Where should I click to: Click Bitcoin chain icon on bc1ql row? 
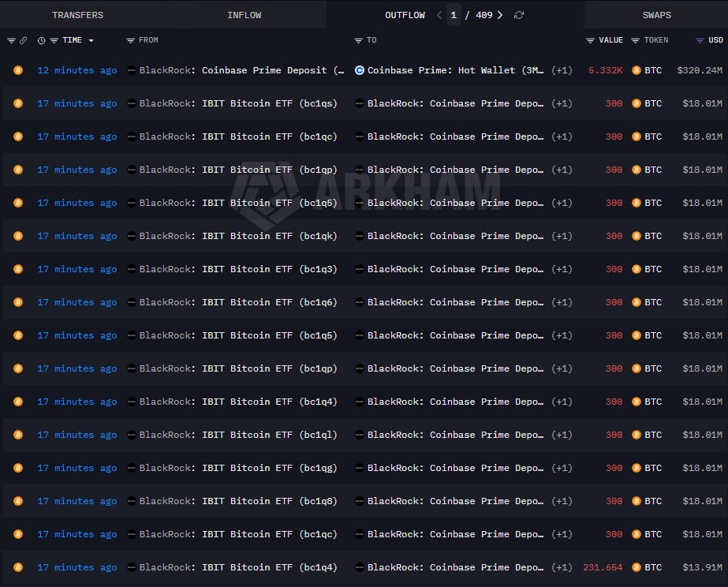[18, 435]
